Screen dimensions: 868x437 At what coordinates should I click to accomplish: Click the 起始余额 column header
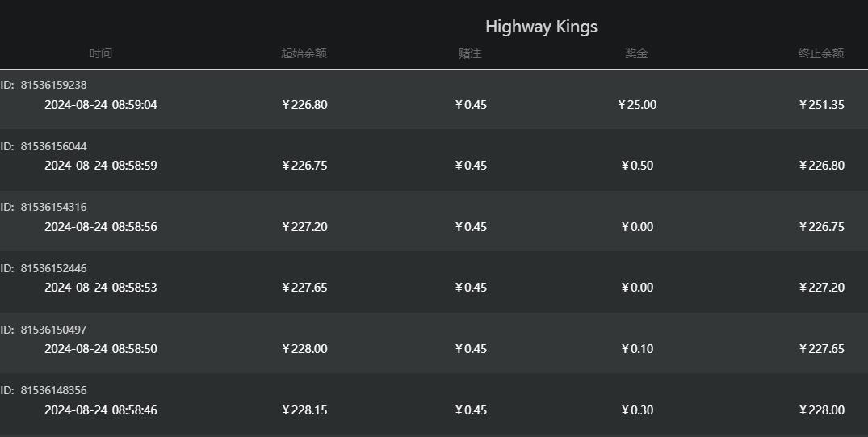[304, 53]
